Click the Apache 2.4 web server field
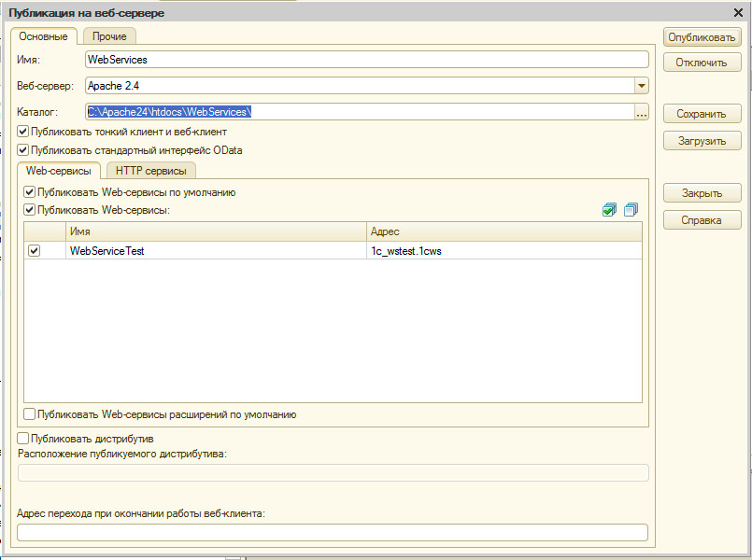 (x=361, y=86)
